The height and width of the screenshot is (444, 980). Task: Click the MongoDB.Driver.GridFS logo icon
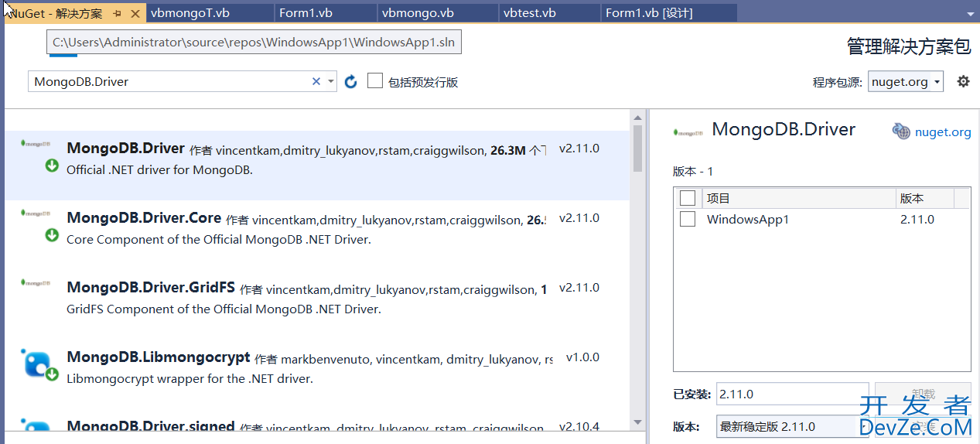tap(36, 282)
